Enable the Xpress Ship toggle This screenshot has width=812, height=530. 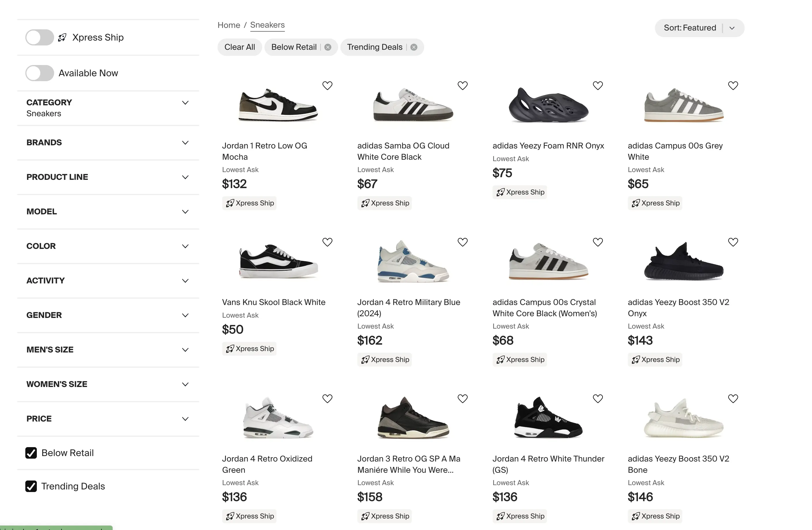pos(40,37)
